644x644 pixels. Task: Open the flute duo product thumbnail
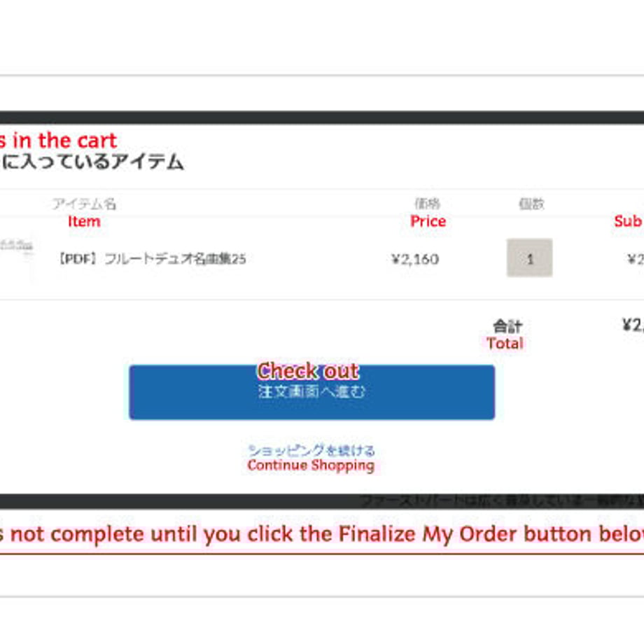(16, 246)
